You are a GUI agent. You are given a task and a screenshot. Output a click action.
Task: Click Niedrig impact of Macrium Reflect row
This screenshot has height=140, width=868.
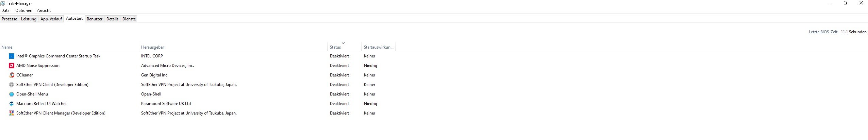pyautogui.click(x=370, y=104)
